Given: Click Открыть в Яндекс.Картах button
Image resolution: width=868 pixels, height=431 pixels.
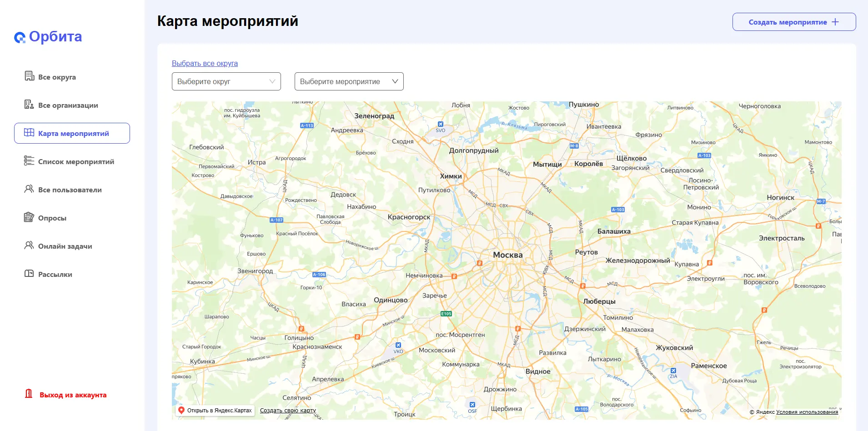Looking at the screenshot, I should point(215,410).
